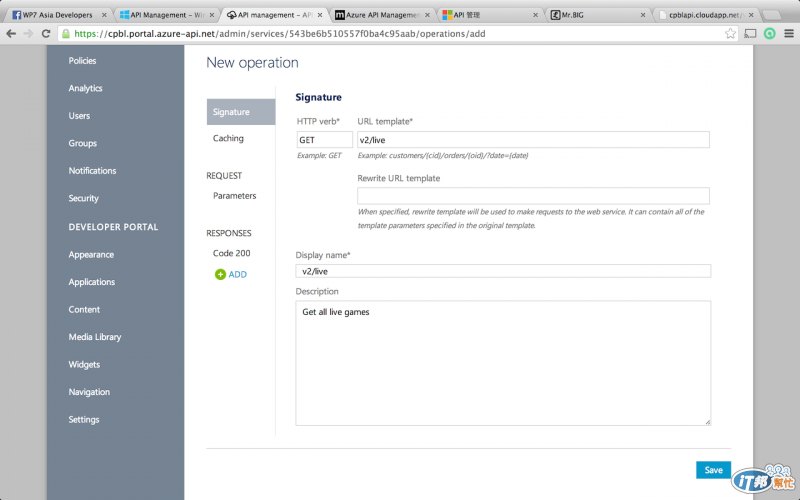The height and width of the screenshot is (500, 800).
Task: Click the browser forward arrow
Action: [x=29, y=34]
